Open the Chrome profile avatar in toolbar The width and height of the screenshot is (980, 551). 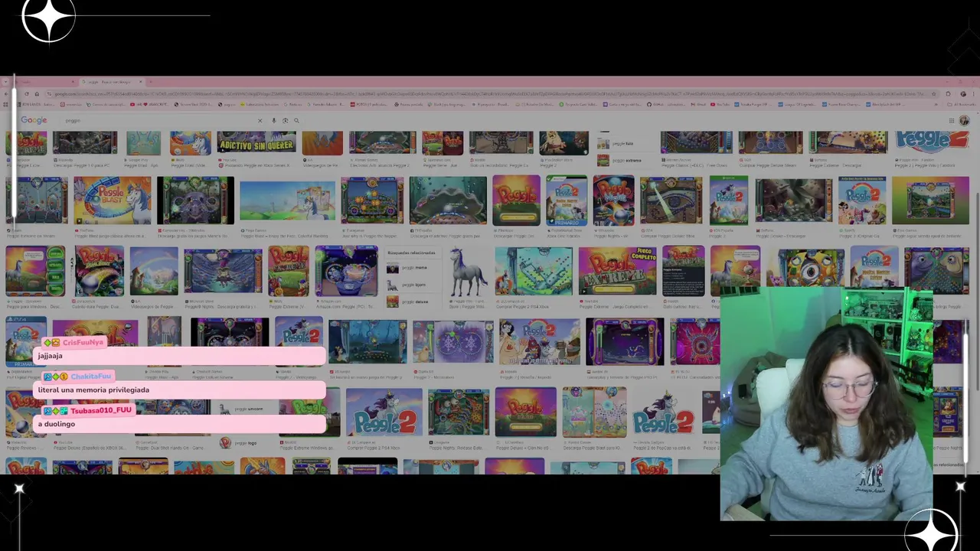click(963, 93)
